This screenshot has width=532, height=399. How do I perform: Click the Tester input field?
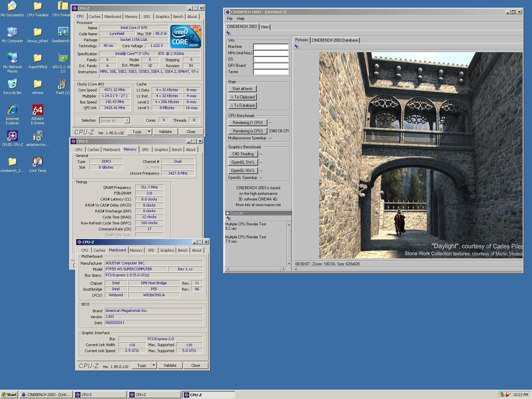(x=271, y=72)
